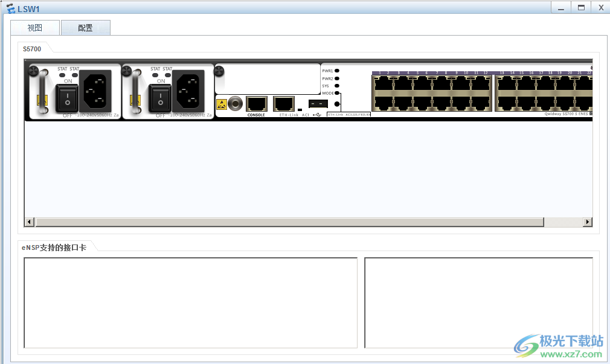Click the metal handle on the left power module
This screenshot has height=364, width=610.
tap(43, 92)
